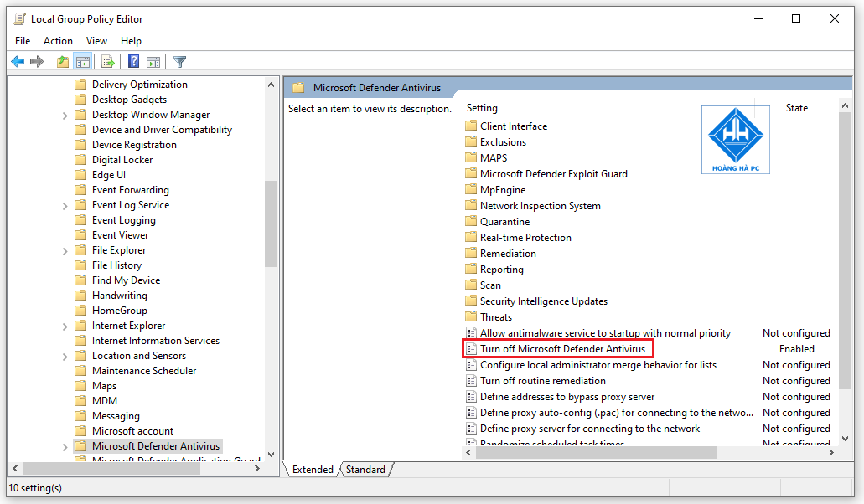This screenshot has height=504, width=864.
Task: Open the View menu
Action: [96, 41]
